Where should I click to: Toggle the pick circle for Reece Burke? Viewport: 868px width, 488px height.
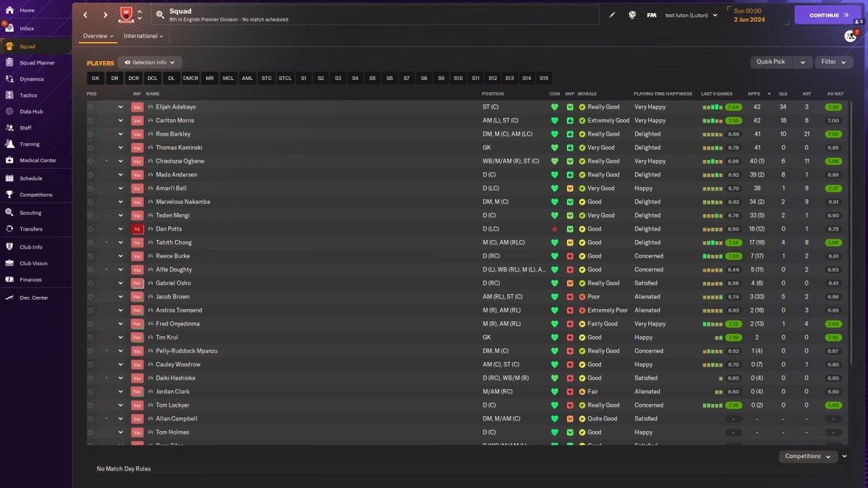click(91, 256)
